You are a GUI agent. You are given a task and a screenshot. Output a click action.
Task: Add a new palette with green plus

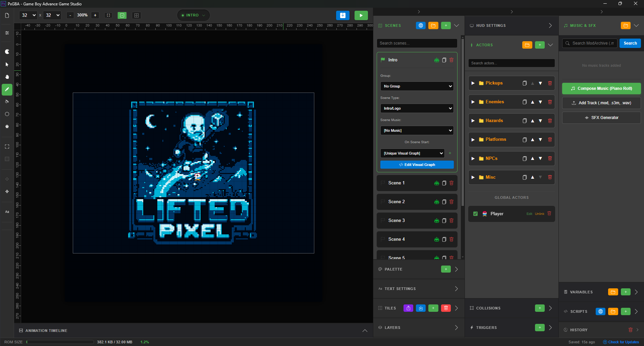(x=446, y=269)
